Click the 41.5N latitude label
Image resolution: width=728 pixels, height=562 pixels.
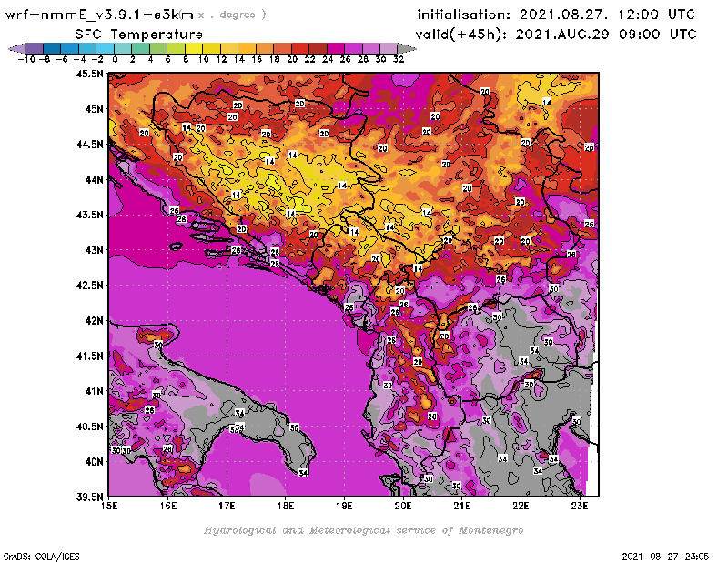click(89, 356)
